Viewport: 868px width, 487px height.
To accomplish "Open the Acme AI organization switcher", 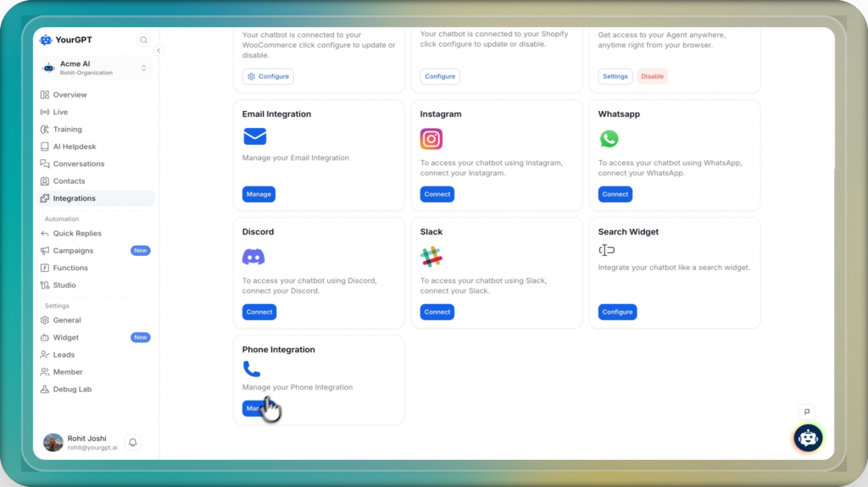I will coord(94,68).
